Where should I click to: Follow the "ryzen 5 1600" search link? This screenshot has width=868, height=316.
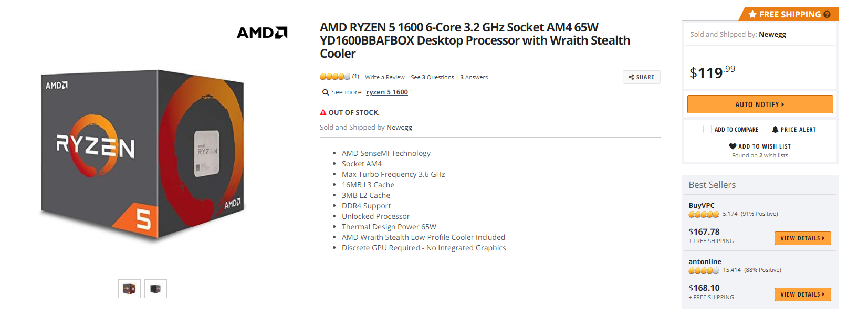coord(387,92)
